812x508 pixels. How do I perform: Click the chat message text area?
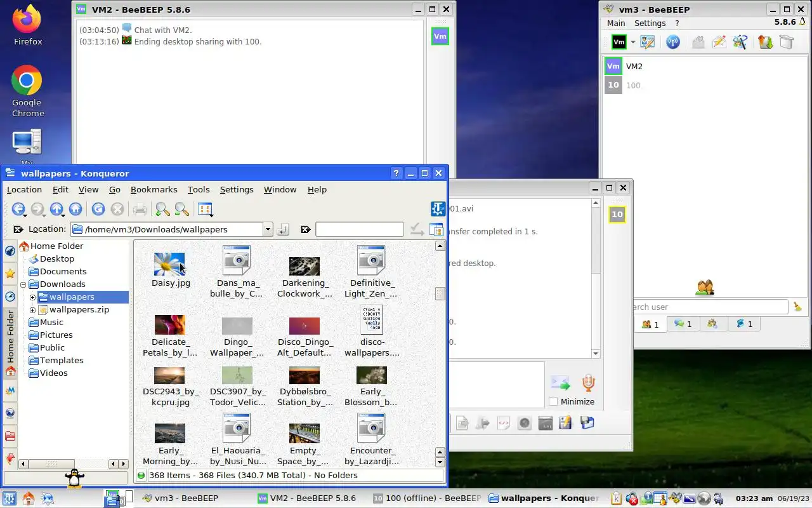point(497,384)
